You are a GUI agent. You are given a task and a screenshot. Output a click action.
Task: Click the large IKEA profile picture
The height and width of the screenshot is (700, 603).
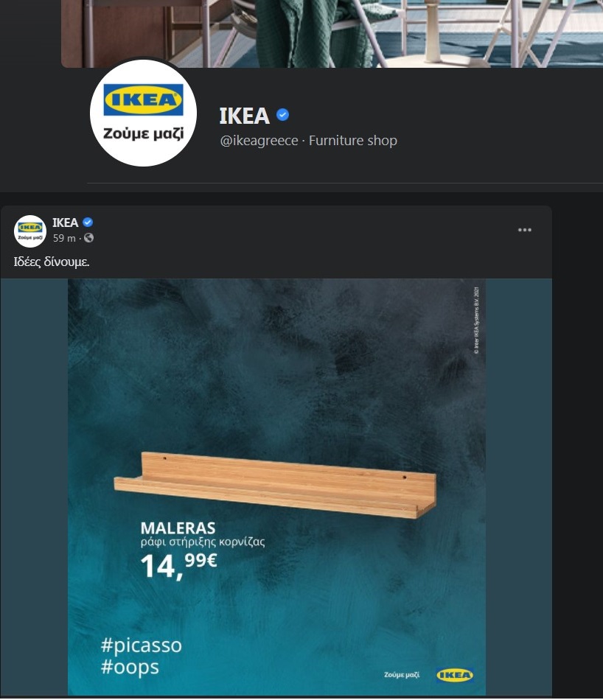[144, 113]
